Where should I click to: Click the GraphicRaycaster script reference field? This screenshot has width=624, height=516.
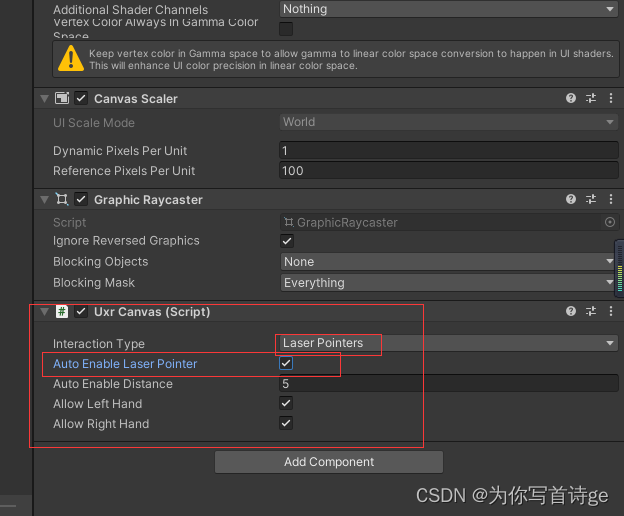448,222
